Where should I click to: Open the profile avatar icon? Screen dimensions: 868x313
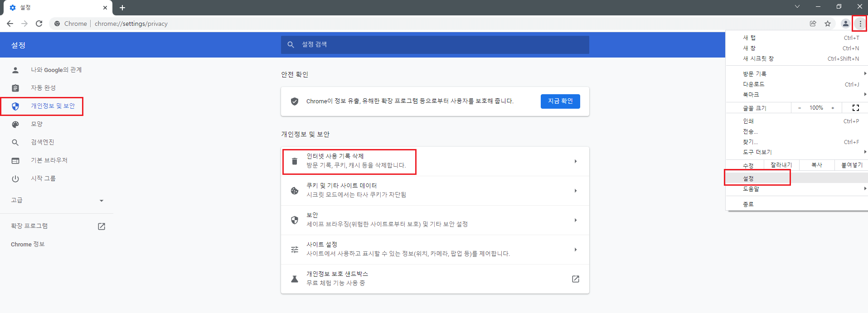[845, 24]
